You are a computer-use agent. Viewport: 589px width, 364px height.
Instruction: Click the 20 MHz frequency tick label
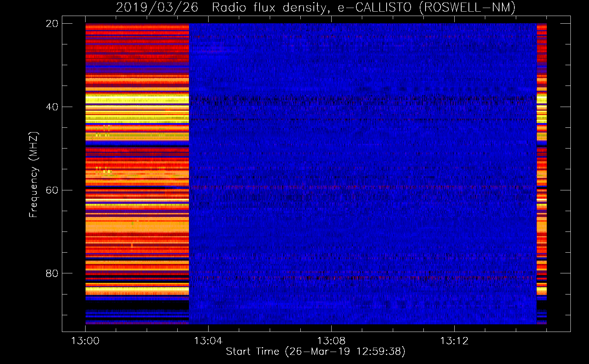[52, 24]
